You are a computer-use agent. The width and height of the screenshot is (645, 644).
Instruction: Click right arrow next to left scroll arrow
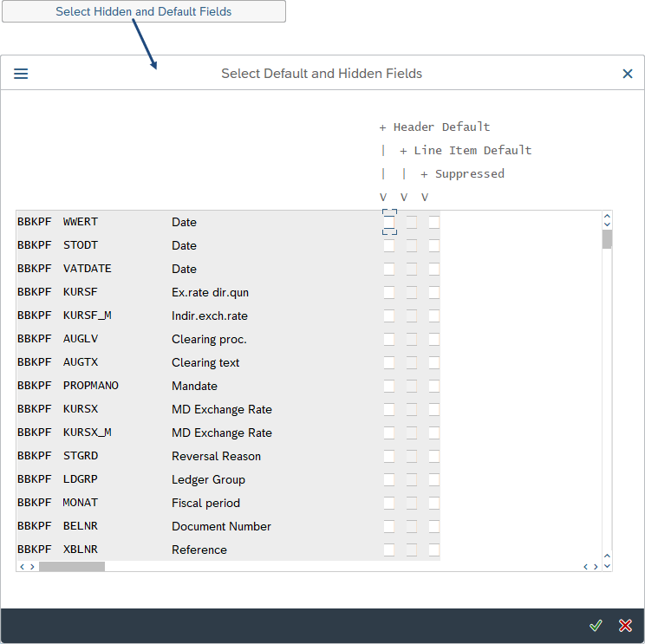tap(32, 567)
